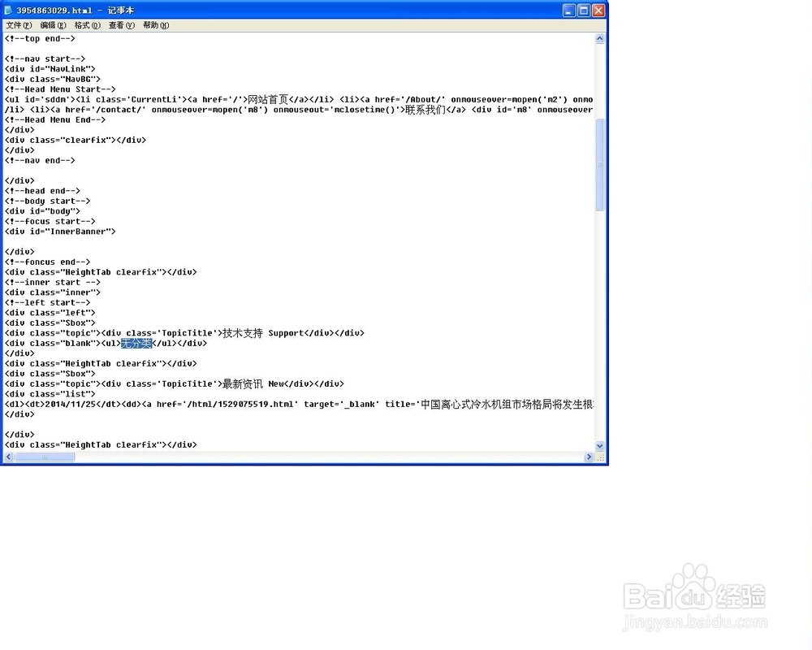Click the window resize grip corner
Screen dimensions: 812x650
600,457
